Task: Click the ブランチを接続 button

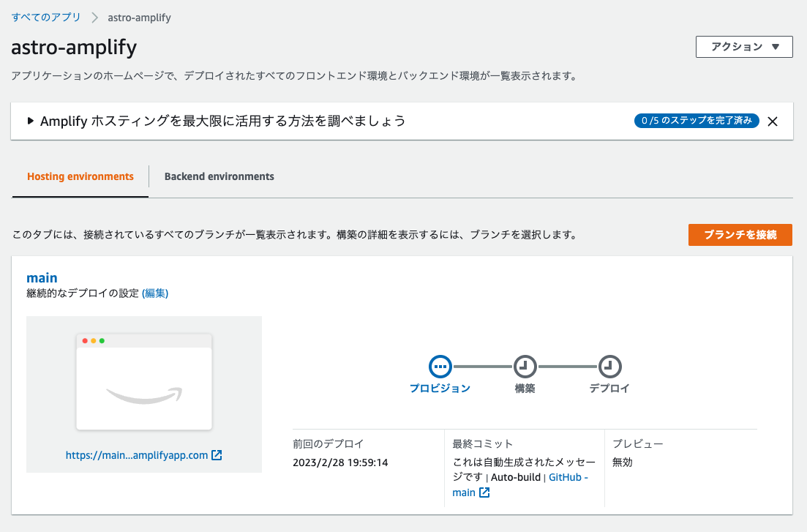Action: (740, 235)
